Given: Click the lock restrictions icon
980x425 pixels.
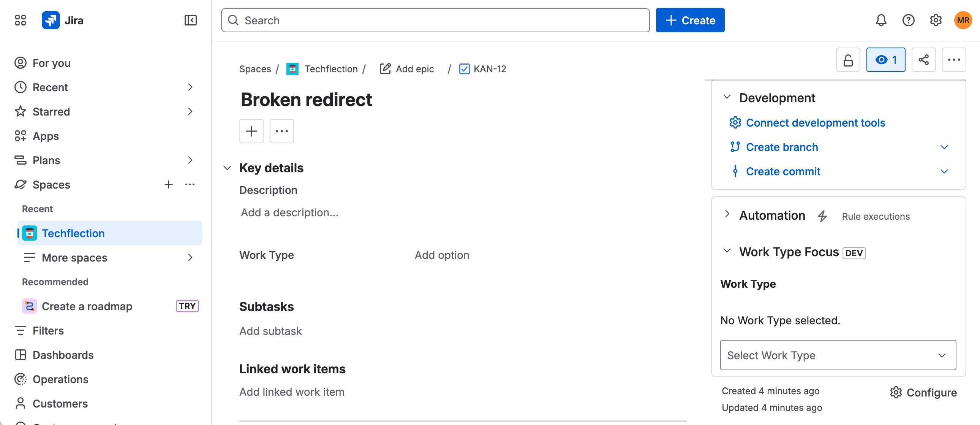Looking at the screenshot, I should pos(848,60).
